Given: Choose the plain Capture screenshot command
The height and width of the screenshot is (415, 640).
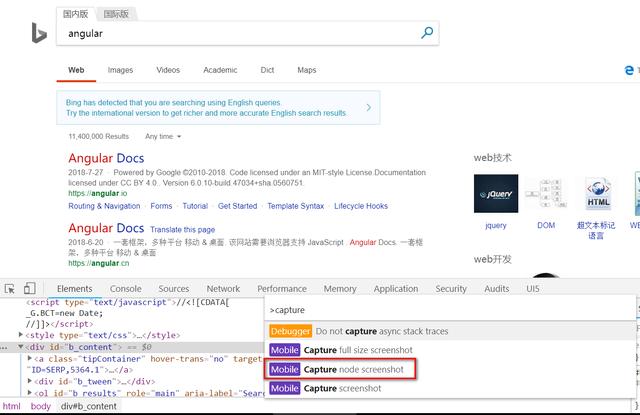Looking at the screenshot, I should tap(450, 388).
